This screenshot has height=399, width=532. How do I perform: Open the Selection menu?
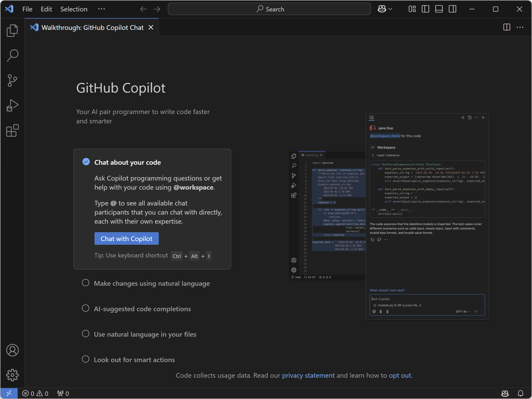tap(74, 9)
